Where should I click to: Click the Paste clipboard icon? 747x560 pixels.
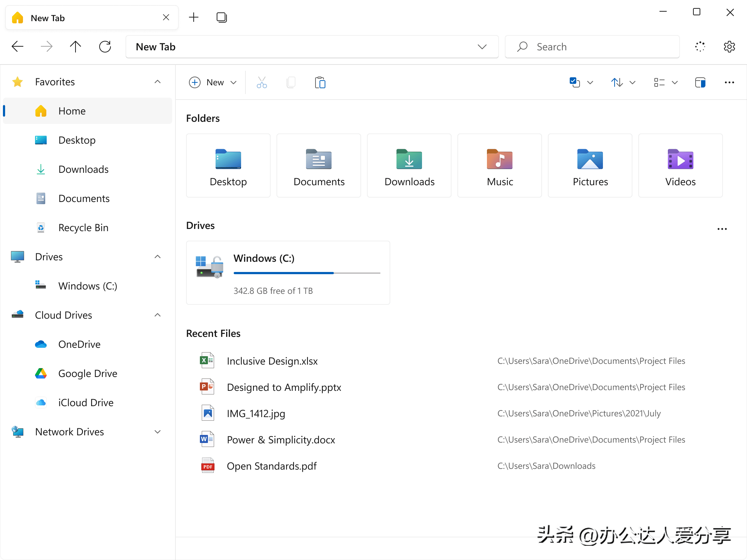tap(320, 82)
